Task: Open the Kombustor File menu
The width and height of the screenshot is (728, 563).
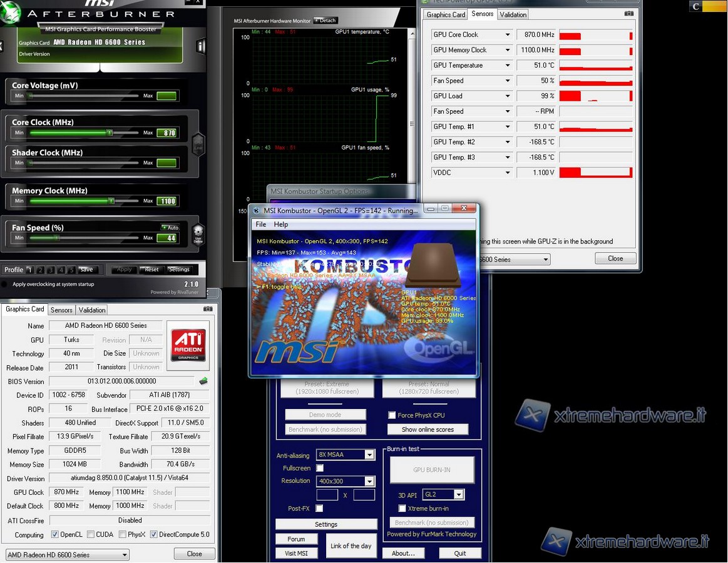Action: (x=260, y=225)
